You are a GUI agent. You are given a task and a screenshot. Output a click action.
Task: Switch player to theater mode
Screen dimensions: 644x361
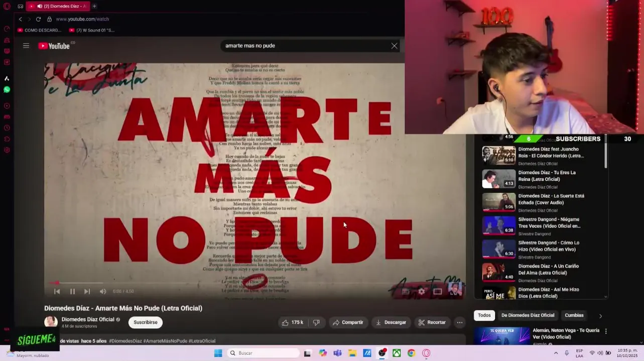[438, 291]
